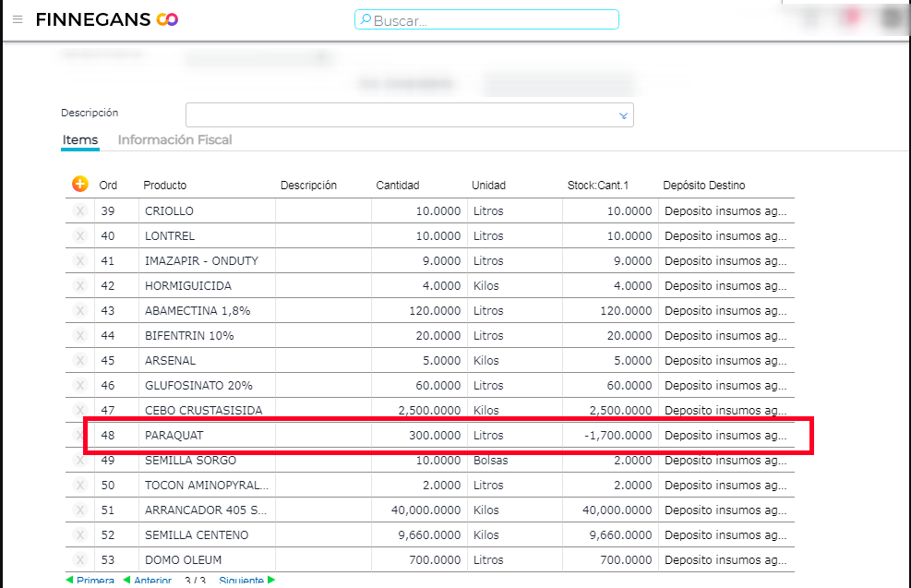Remove the SEMILLA CENTENO row using X icon
911x588 pixels.
(80, 535)
